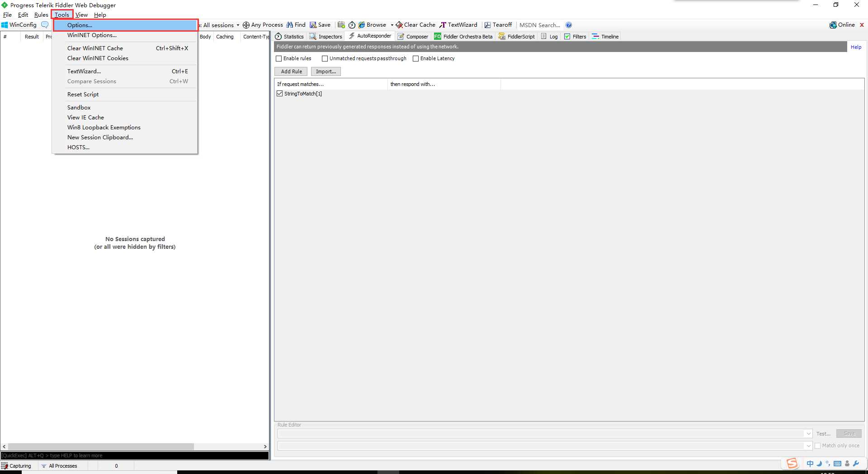Screen dimensions: 868x474
Task: Click the Find binoculars icon
Action: click(289, 25)
